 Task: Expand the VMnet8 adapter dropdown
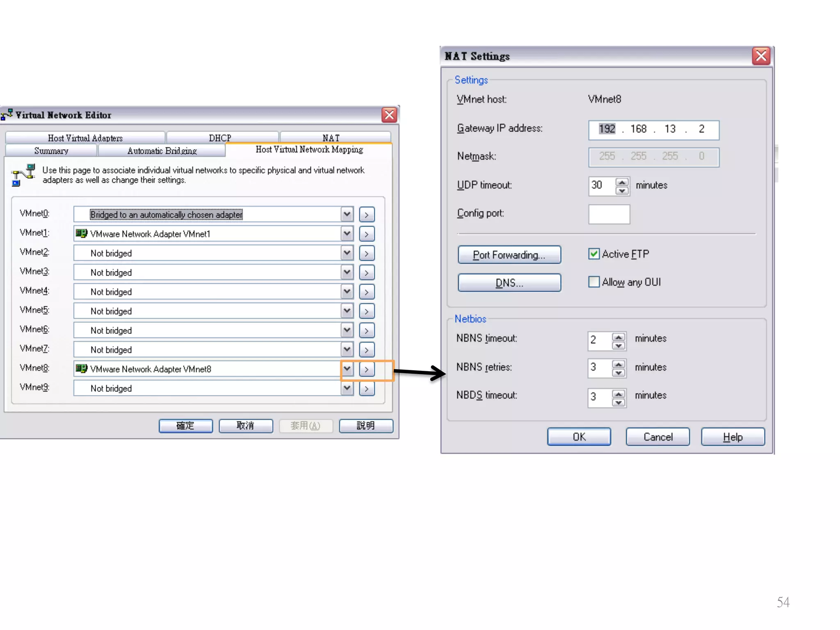point(347,369)
